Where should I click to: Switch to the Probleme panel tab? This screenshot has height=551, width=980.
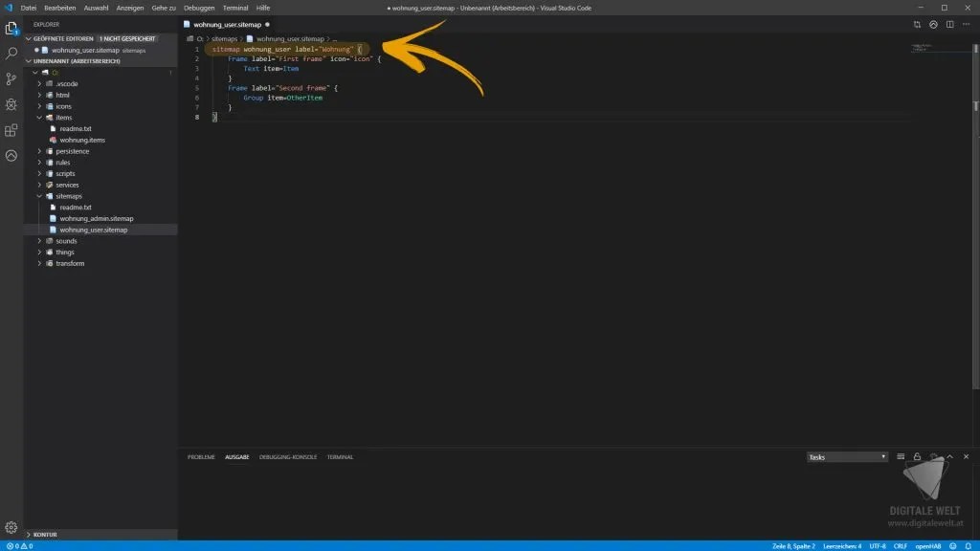(x=201, y=457)
